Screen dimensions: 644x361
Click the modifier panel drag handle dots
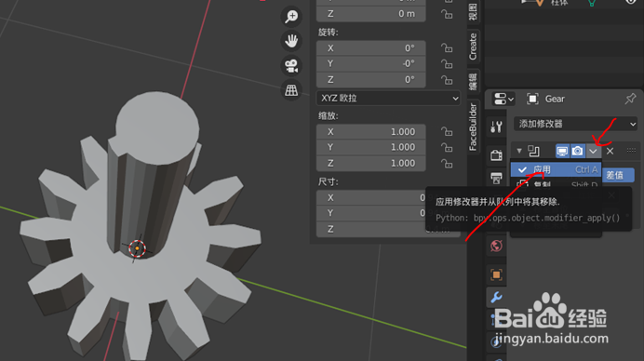pos(631,151)
